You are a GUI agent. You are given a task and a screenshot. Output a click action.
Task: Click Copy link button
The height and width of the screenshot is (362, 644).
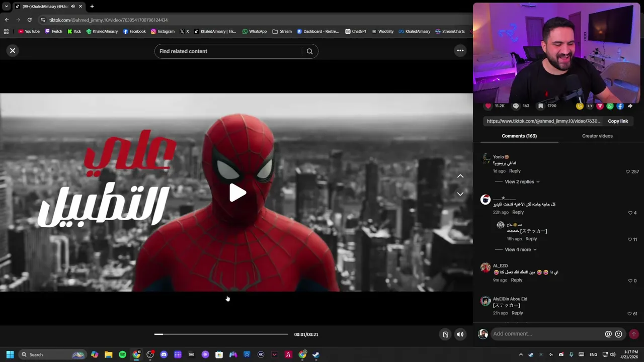[x=618, y=121]
